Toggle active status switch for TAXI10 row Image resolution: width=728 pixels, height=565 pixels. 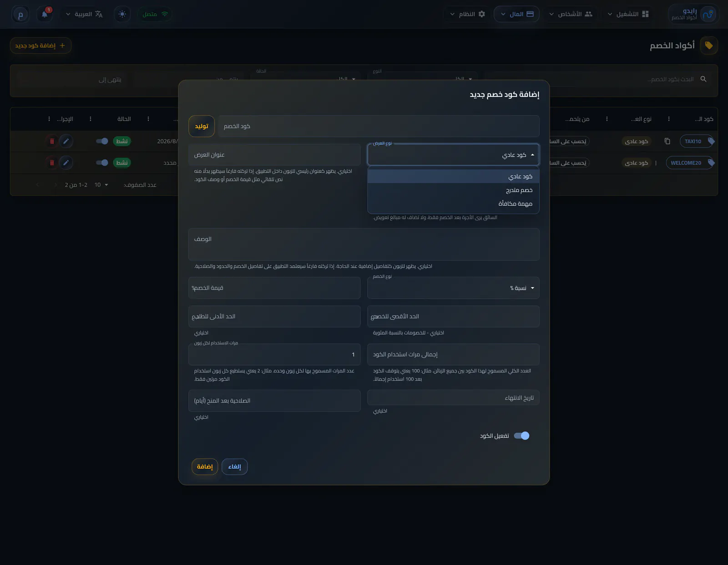point(102,141)
